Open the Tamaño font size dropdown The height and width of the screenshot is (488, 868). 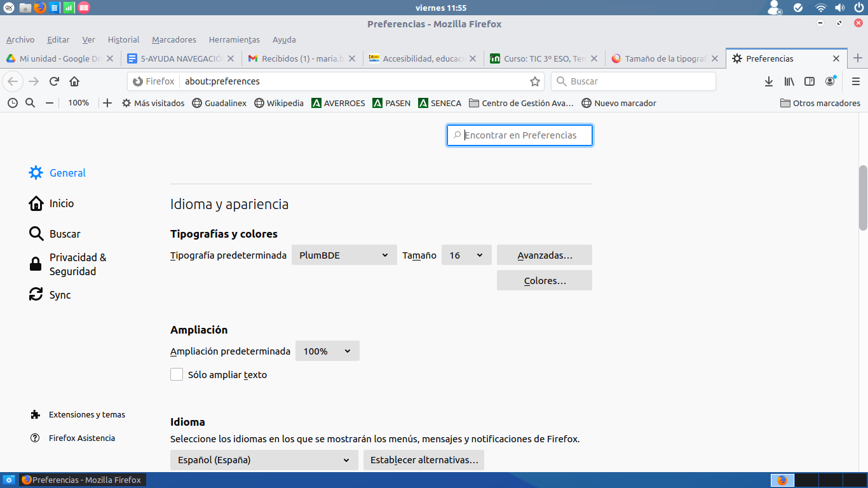(x=466, y=255)
